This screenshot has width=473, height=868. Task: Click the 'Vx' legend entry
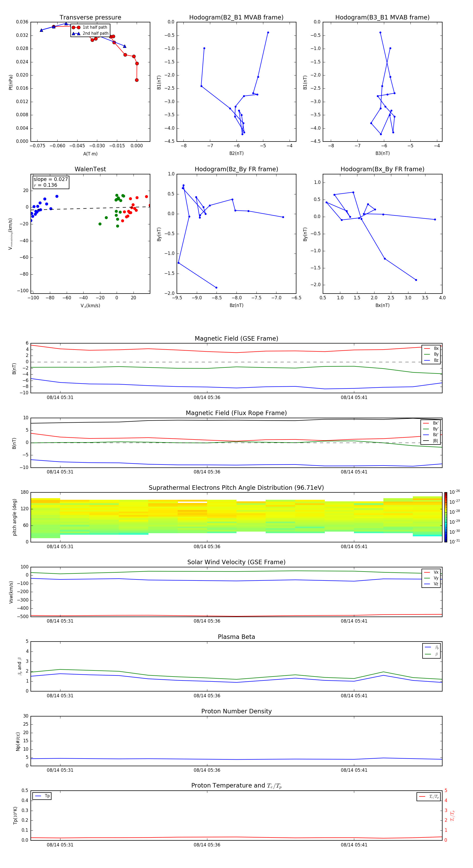click(431, 572)
